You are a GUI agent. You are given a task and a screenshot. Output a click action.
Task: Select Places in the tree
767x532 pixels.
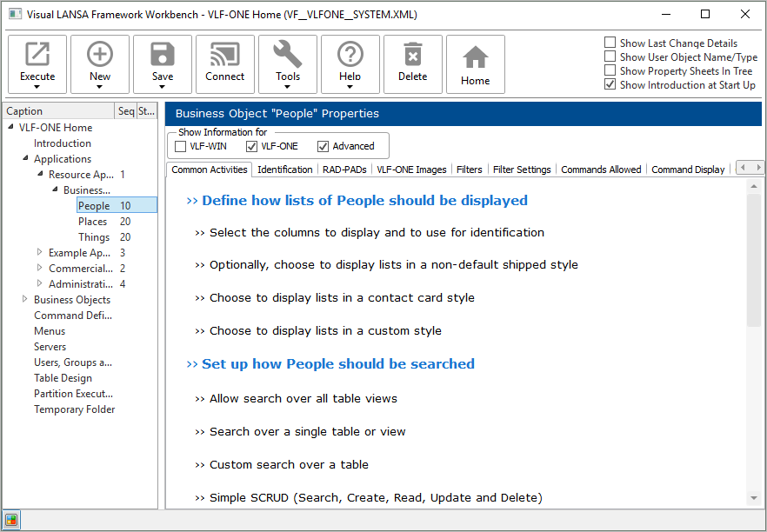pyautogui.click(x=92, y=222)
